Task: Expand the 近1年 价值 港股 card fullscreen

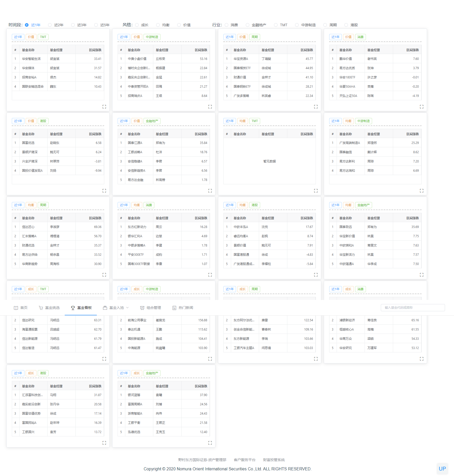Action: point(104,191)
